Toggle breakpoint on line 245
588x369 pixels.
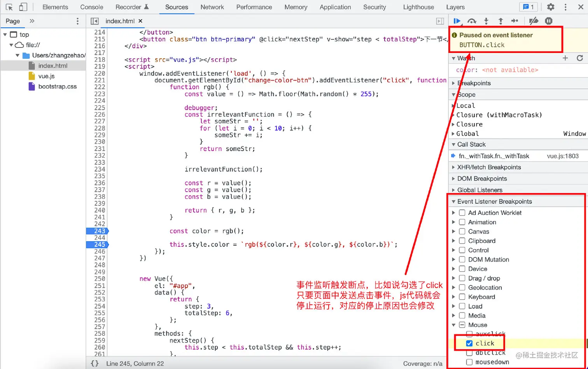pyautogui.click(x=97, y=244)
